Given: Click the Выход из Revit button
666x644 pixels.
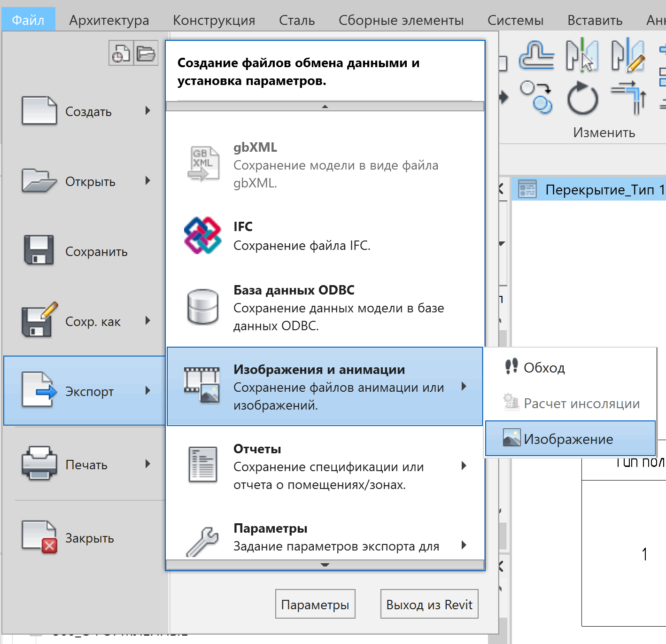Looking at the screenshot, I should (x=429, y=604).
